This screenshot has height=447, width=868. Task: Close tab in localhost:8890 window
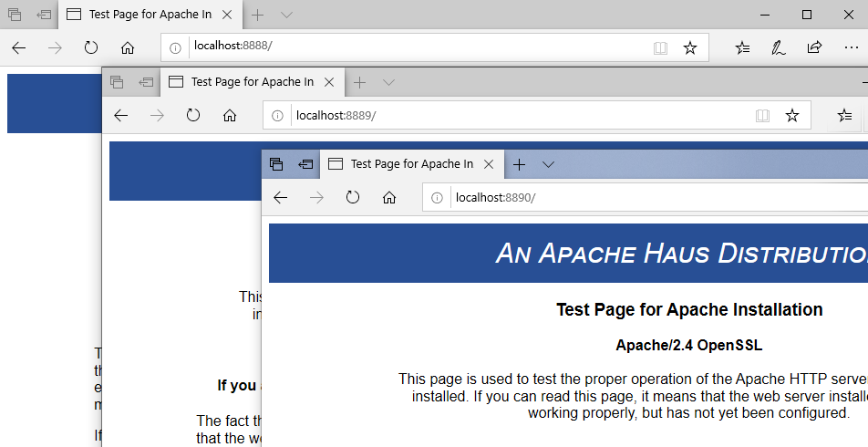pos(489,164)
